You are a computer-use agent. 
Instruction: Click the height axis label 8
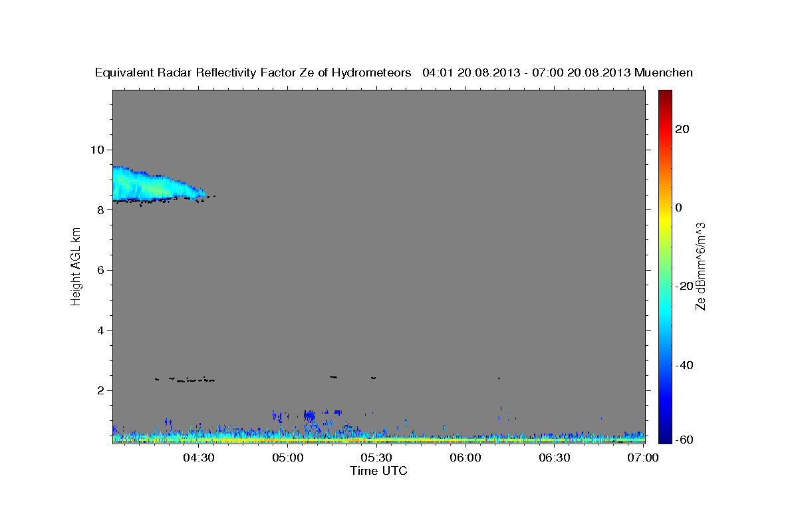[102, 209]
